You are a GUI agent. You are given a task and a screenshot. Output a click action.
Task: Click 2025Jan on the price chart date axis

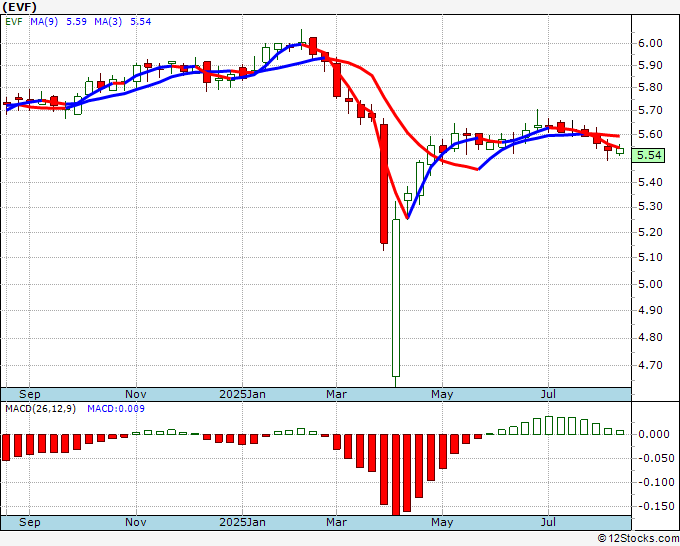242,394
